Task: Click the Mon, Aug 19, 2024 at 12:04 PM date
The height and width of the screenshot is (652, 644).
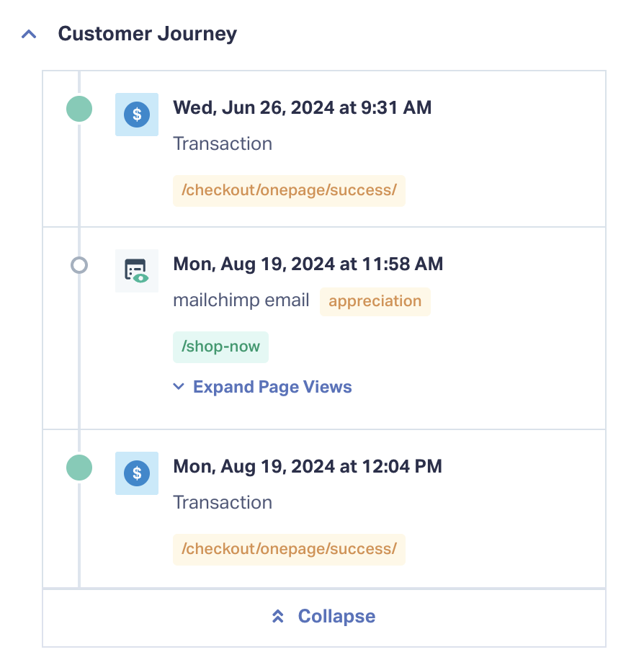Action: (x=308, y=467)
